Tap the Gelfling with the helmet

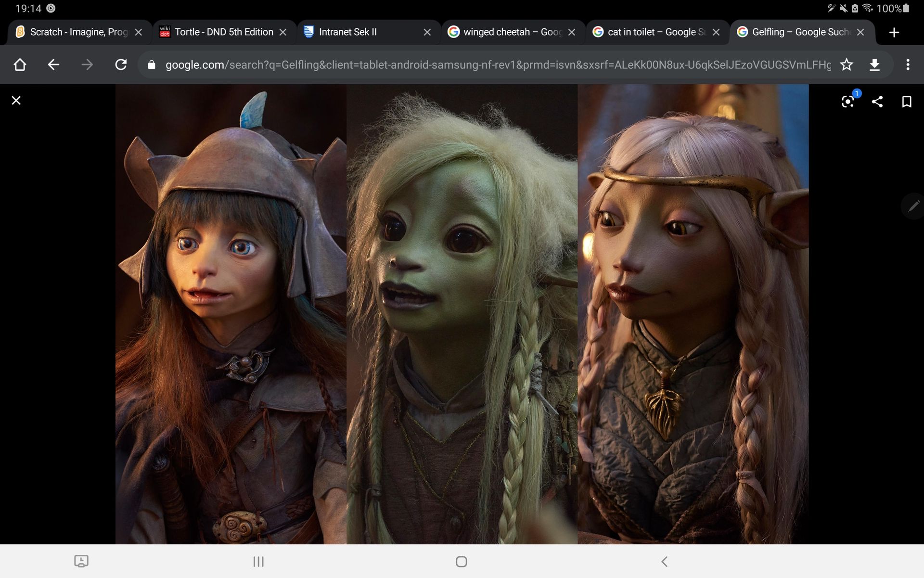[231, 314]
